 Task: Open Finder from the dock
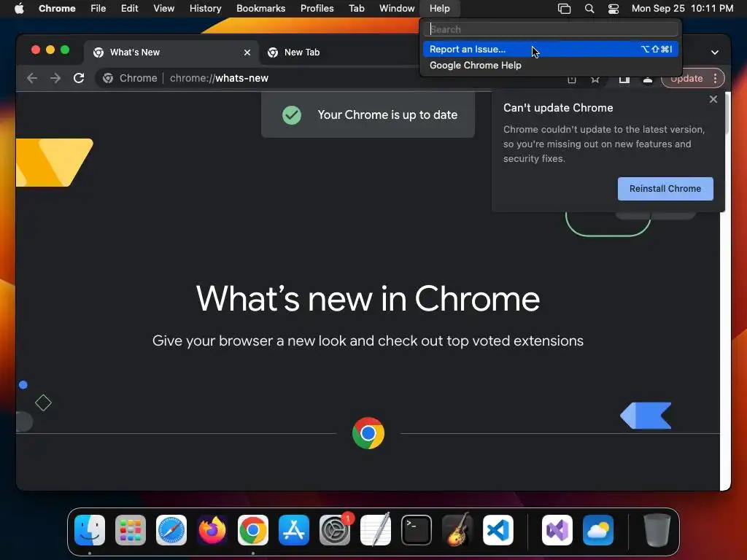point(90,530)
